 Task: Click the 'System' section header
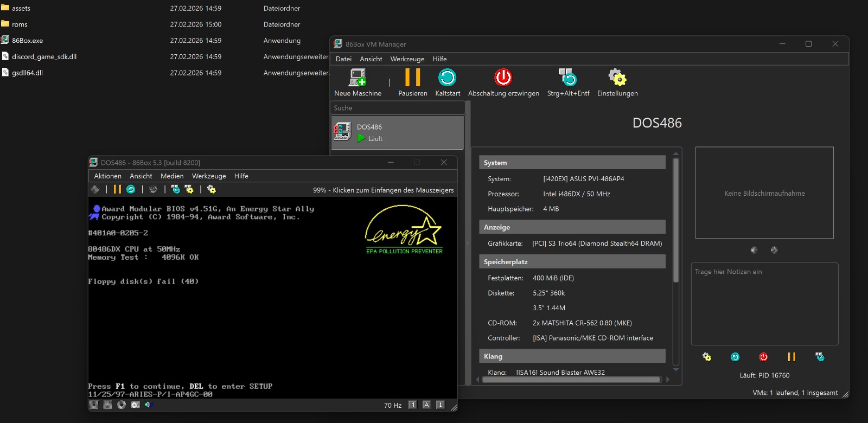point(572,163)
